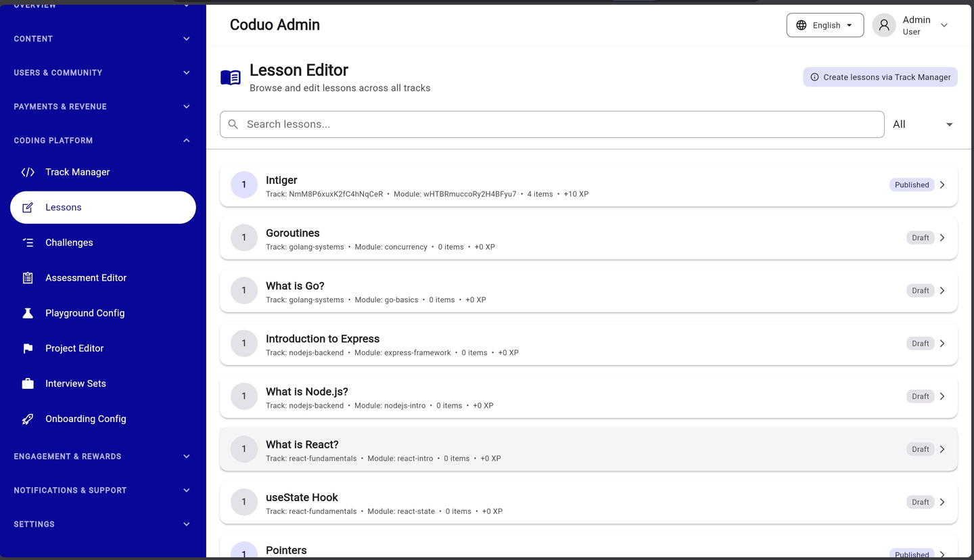The image size is (974, 560).
Task: Collapse the Coding Platform section
Action: [103, 140]
